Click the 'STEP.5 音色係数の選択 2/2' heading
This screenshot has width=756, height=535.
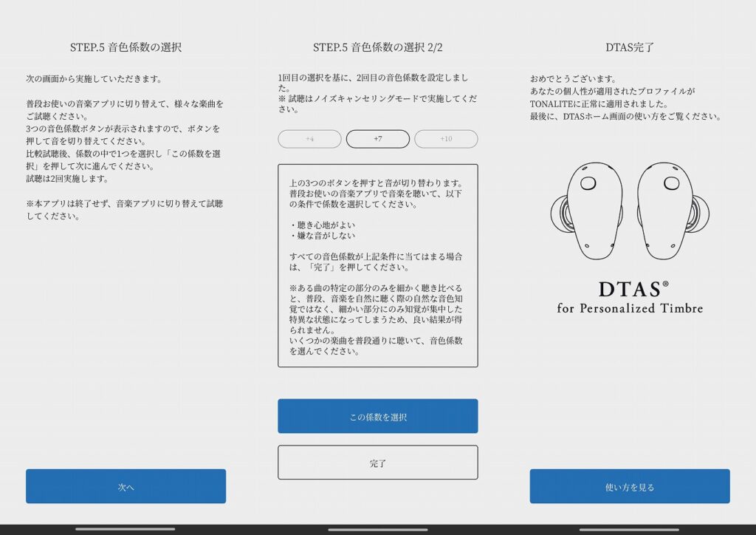pyautogui.click(x=377, y=47)
